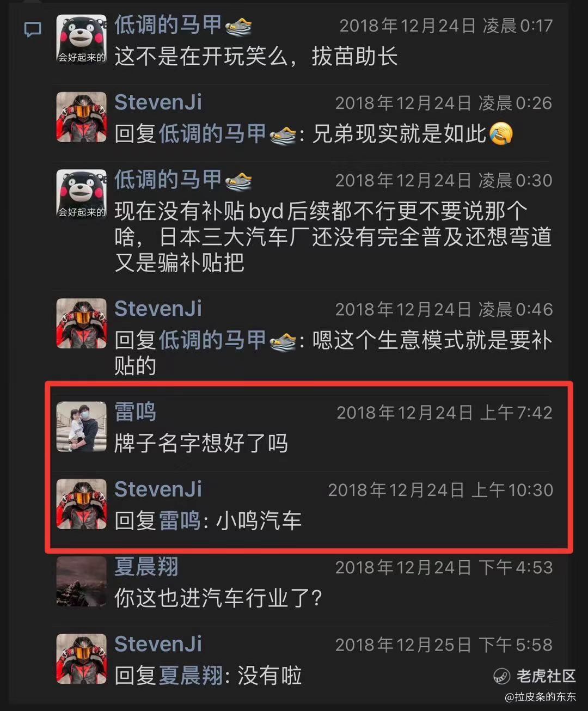Select the comment 牌子名字想好了吗
Screen dimensions: 588x711
(x=201, y=444)
